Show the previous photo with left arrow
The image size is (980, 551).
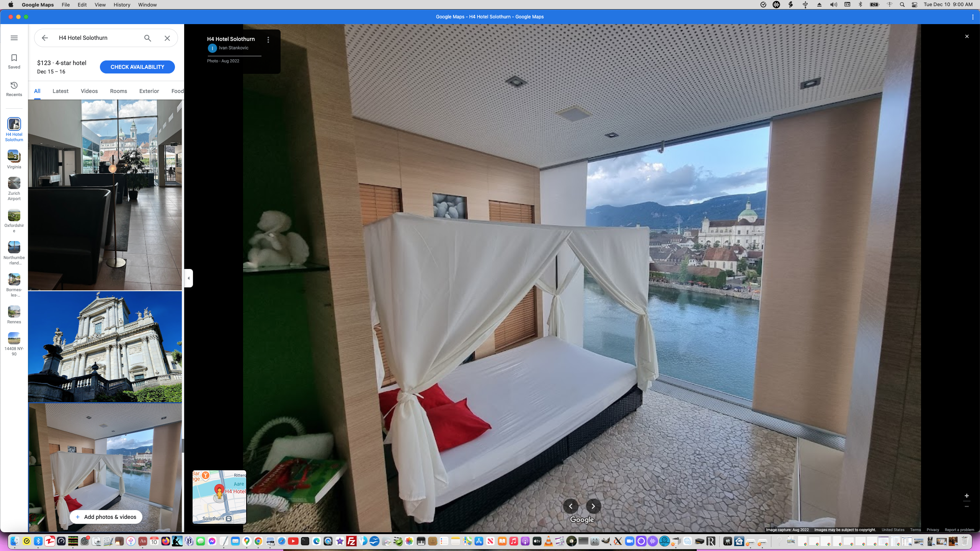[x=570, y=506]
